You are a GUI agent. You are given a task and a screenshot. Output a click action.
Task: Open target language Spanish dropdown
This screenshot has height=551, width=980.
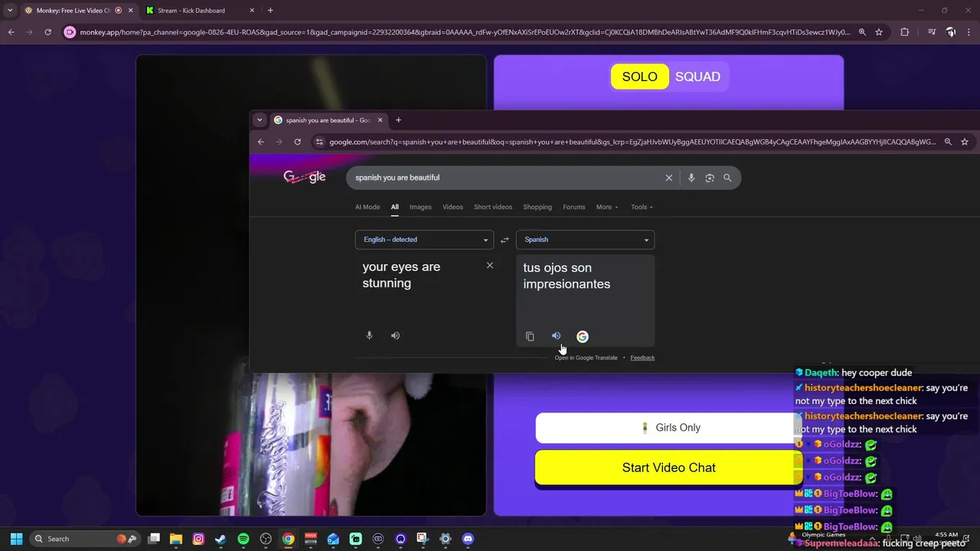pyautogui.click(x=585, y=240)
